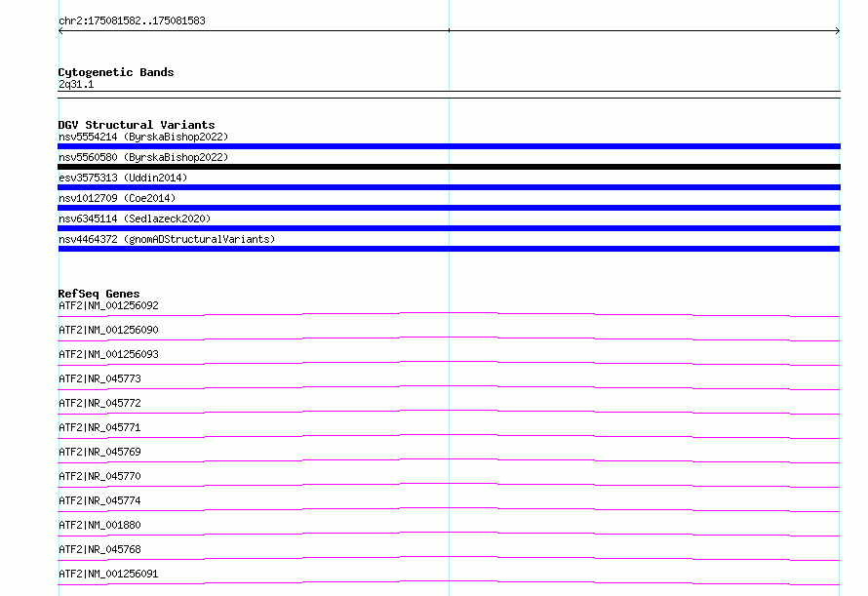Open transcript ATF2|NR_045769
868x596 pixels.
(99, 452)
